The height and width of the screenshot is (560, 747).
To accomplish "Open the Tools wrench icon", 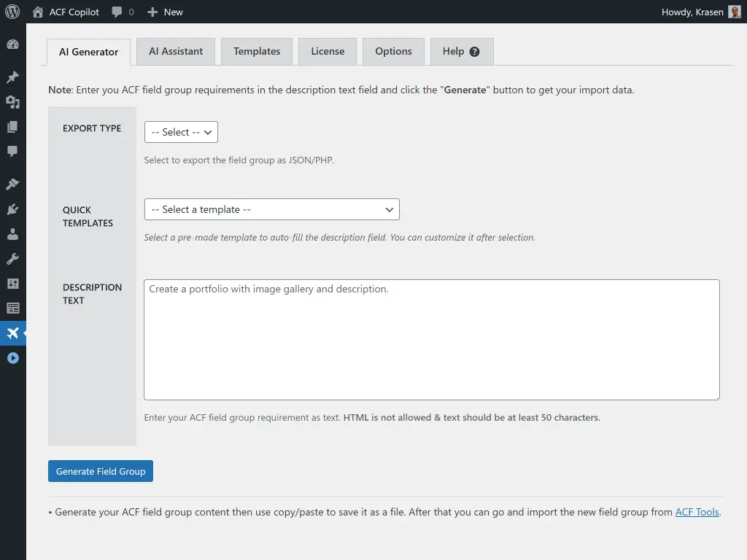I will (12, 258).
